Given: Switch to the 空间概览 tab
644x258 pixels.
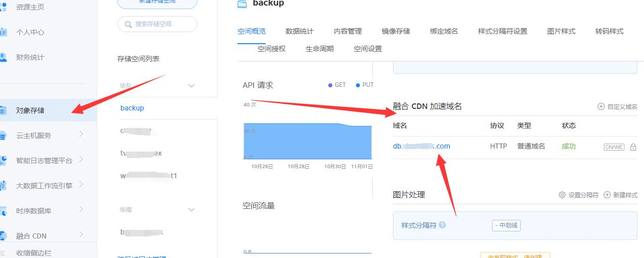Looking at the screenshot, I should 252,31.
